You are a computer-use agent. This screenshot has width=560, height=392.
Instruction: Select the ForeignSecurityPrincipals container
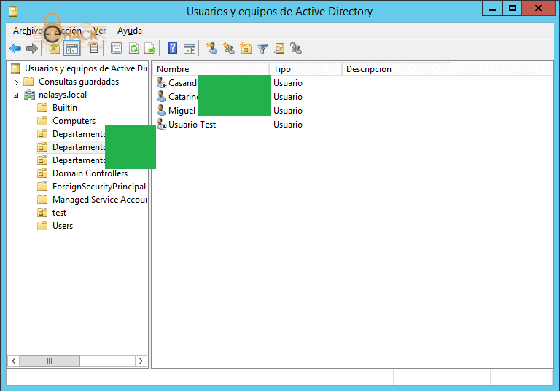[x=100, y=187]
